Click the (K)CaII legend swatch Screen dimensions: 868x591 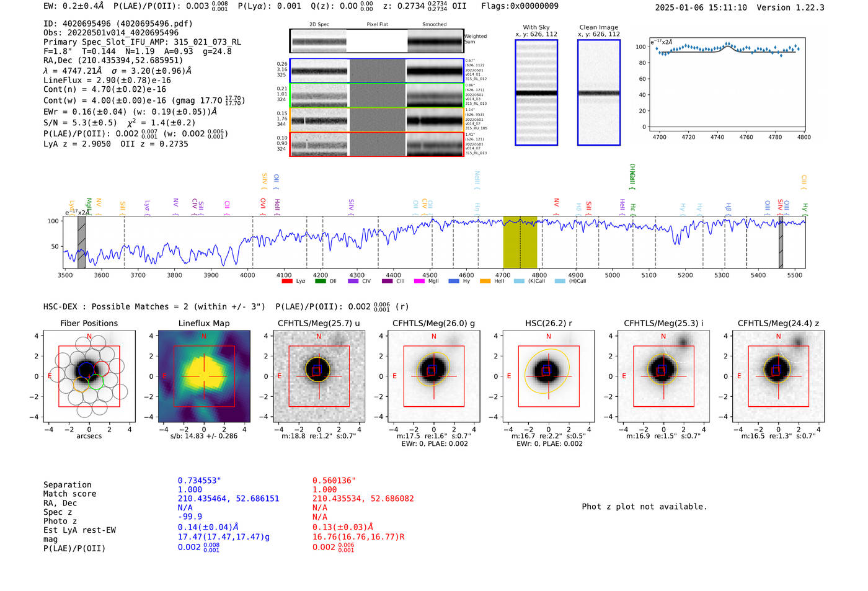[x=520, y=282]
